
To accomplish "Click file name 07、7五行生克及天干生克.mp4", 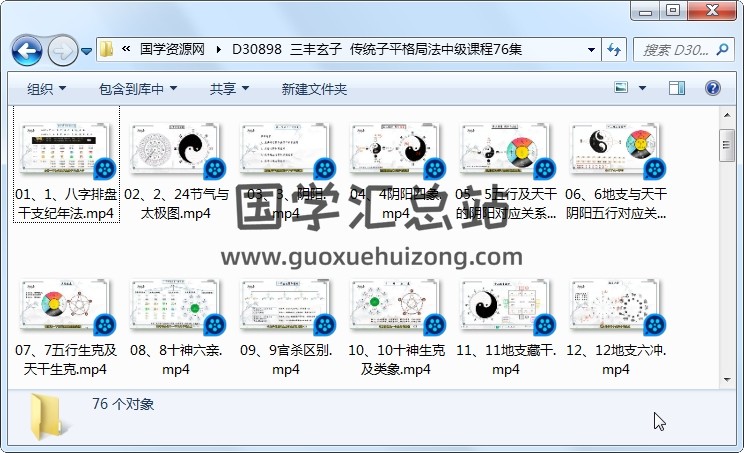I will coord(65,360).
